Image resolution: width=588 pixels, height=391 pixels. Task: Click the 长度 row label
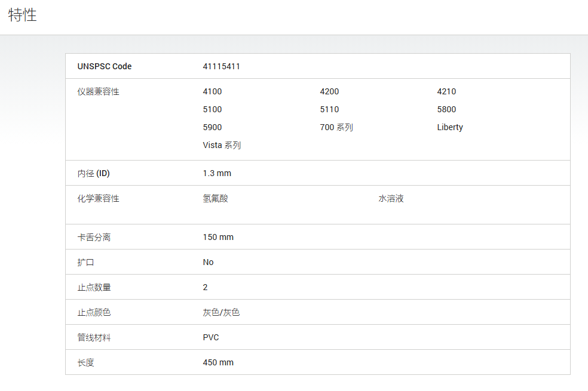[86, 363]
